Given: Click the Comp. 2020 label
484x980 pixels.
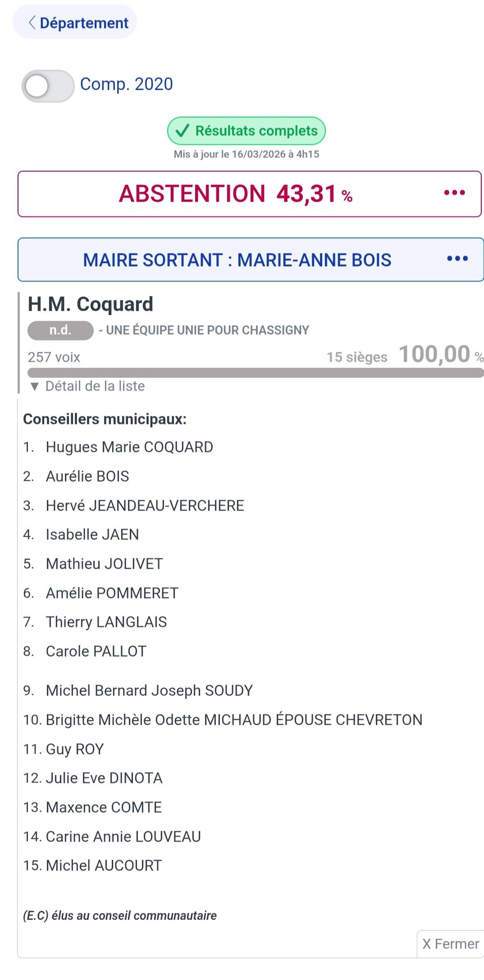Looking at the screenshot, I should click(x=126, y=84).
